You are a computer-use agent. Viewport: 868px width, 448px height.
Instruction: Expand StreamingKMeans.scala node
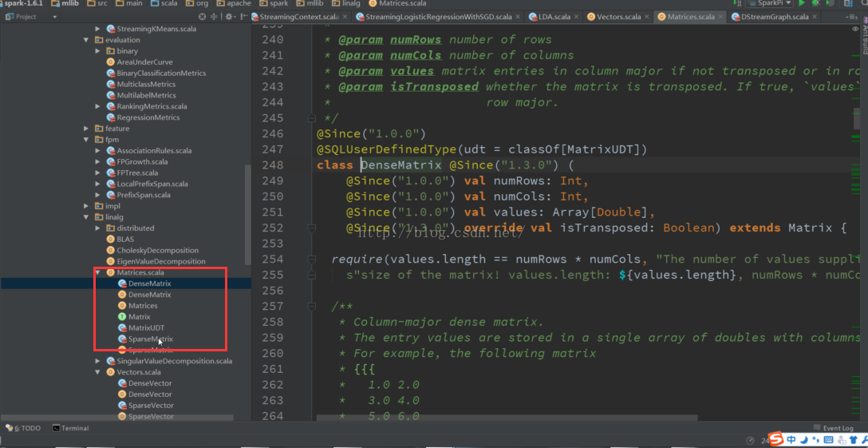[x=98, y=28]
